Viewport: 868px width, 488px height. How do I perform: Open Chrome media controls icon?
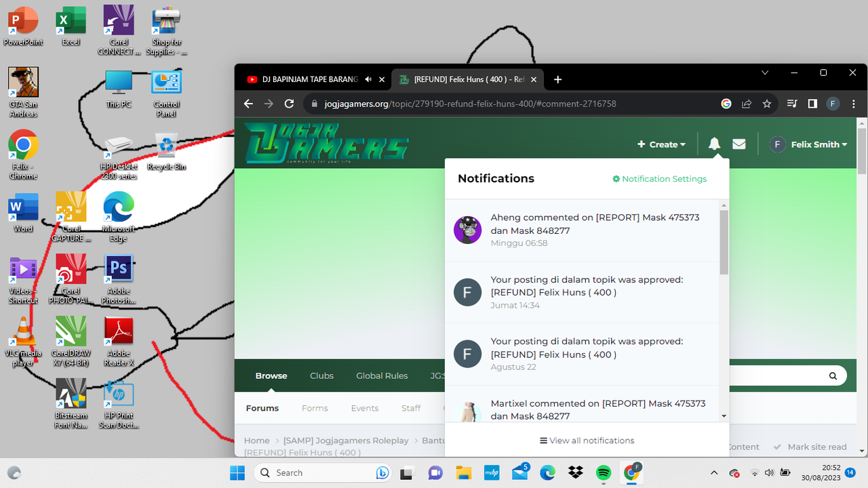[x=792, y=104]
